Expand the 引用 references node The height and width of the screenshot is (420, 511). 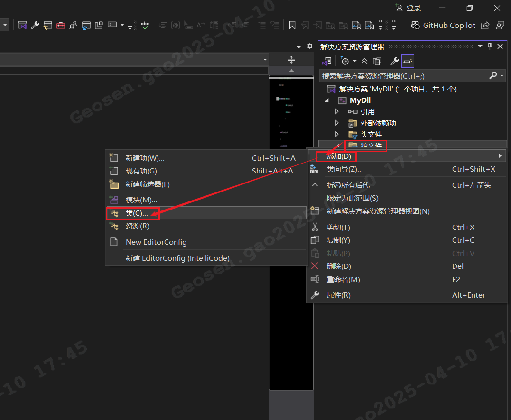point(337,112)
